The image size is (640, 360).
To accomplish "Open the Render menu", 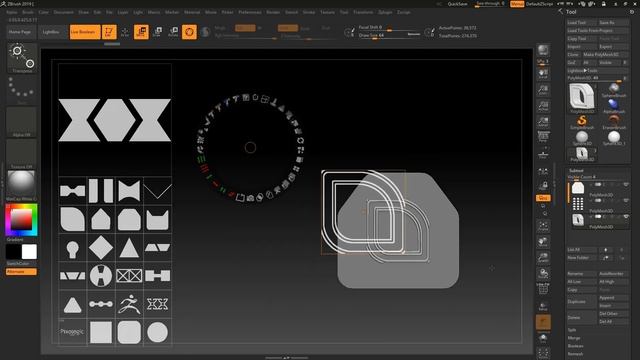I will (273, 12).
